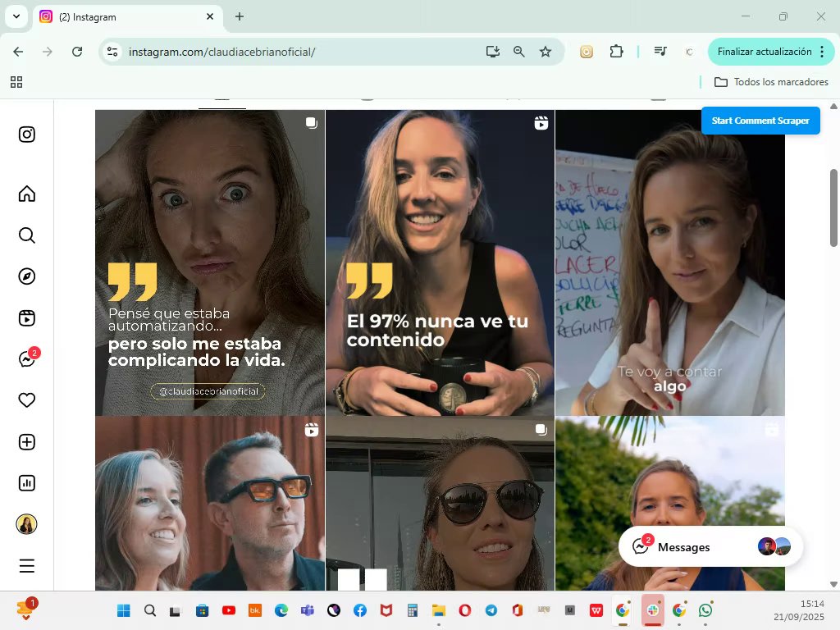This screenshot has height=630, width=840.
Task: Open post of woman in dark sunglasses
Action: pyautogui.click(x=440, y=504)
